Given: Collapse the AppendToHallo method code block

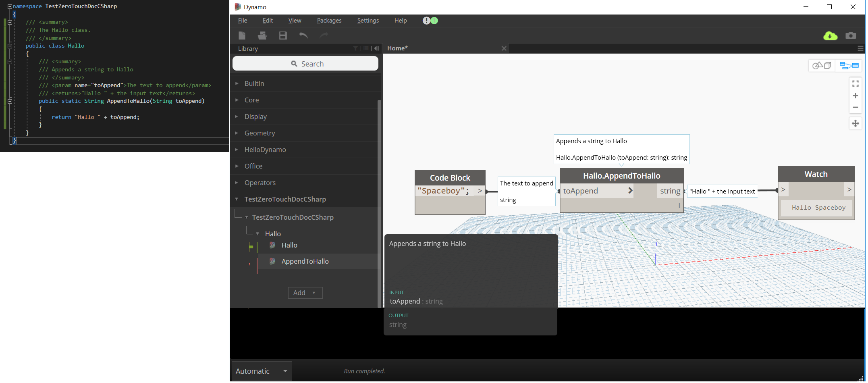Looking at the screenshot, I should [x=10, y=101].
